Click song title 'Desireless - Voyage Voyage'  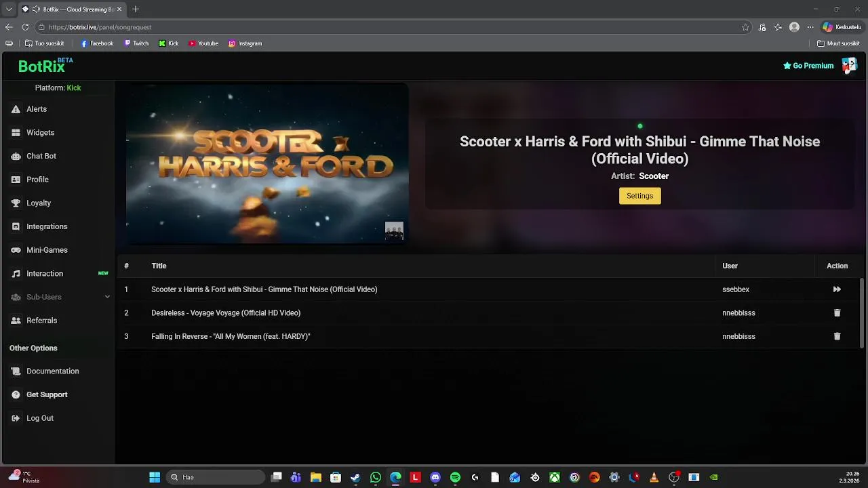tap(226, 313)
